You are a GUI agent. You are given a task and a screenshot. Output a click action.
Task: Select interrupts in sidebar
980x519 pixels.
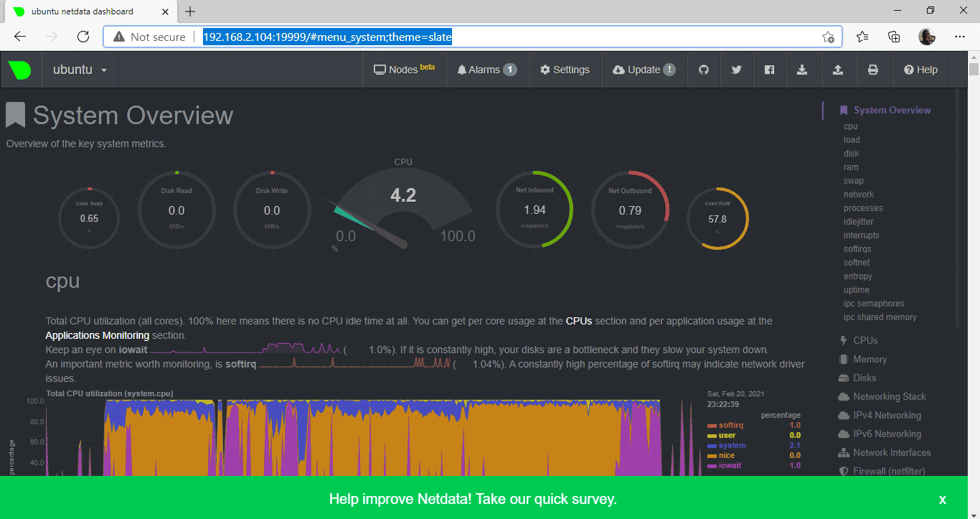click(x=862, y=235)
